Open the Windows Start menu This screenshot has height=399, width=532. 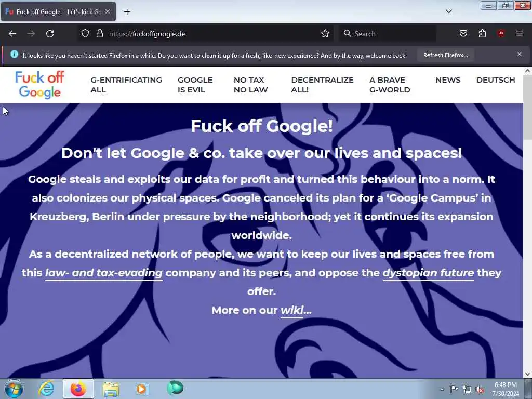tap(14, 389)
